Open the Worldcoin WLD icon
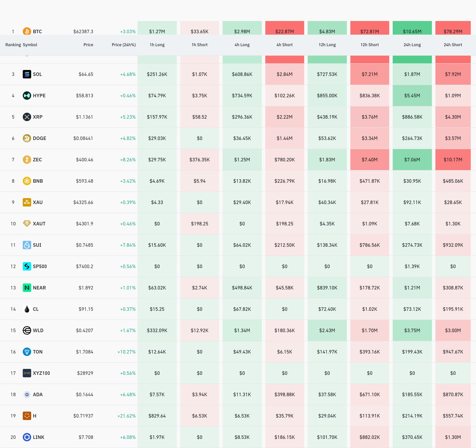Image resolution: width=476 pixels, height=448 pixels. click(27, 330)
